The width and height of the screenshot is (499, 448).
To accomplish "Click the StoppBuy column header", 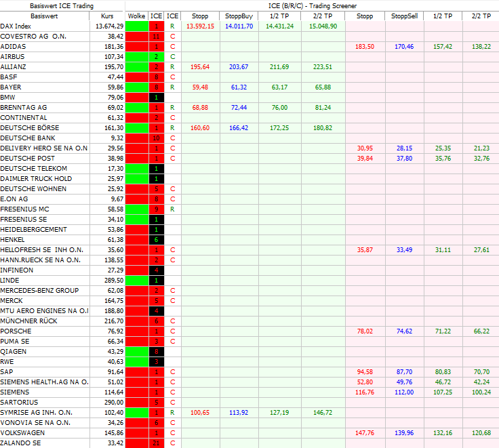I will point(239,16).
